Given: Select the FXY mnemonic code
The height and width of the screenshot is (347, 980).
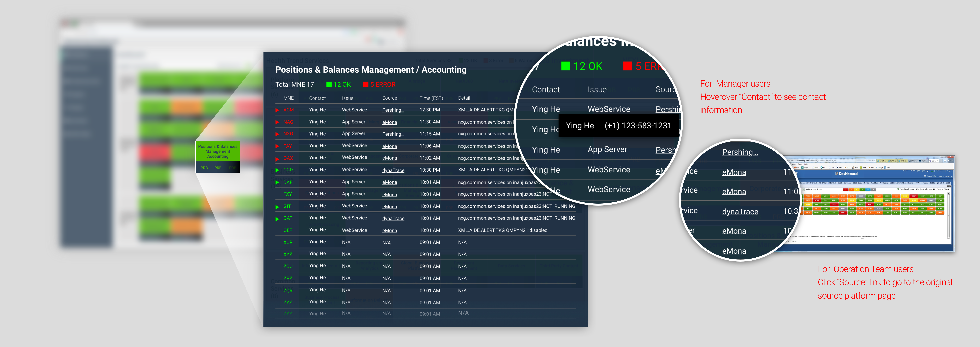Looking at the screenshot, I should coord(288,194).
